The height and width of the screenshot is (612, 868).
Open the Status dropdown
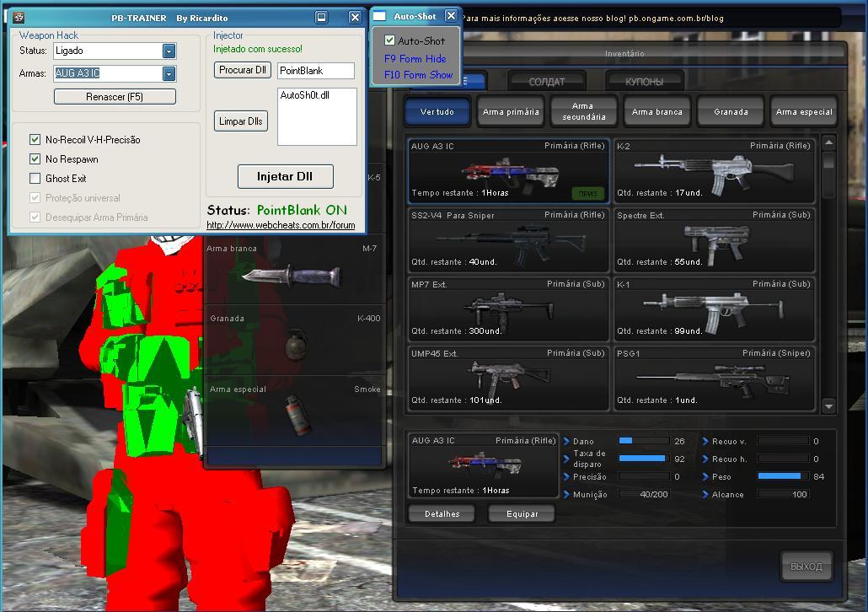click(x=169, y=51)
